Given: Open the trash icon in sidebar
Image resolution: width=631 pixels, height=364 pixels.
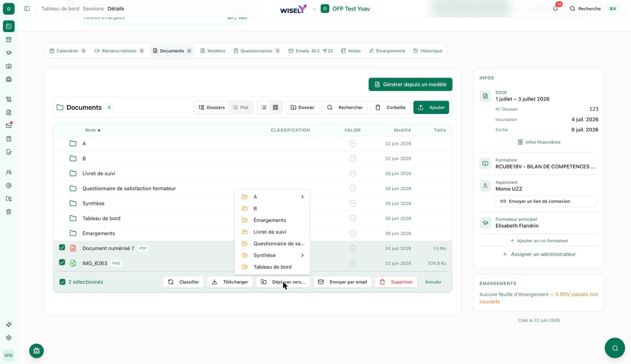Looking at the screenshot, I should [x=9, y=212].
